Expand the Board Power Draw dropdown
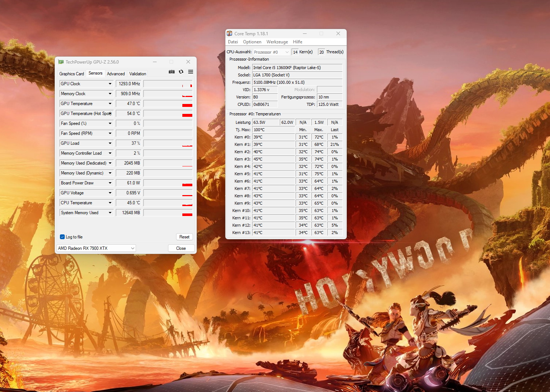The width and height of the screenshot is (550, 392). [110, 183]
